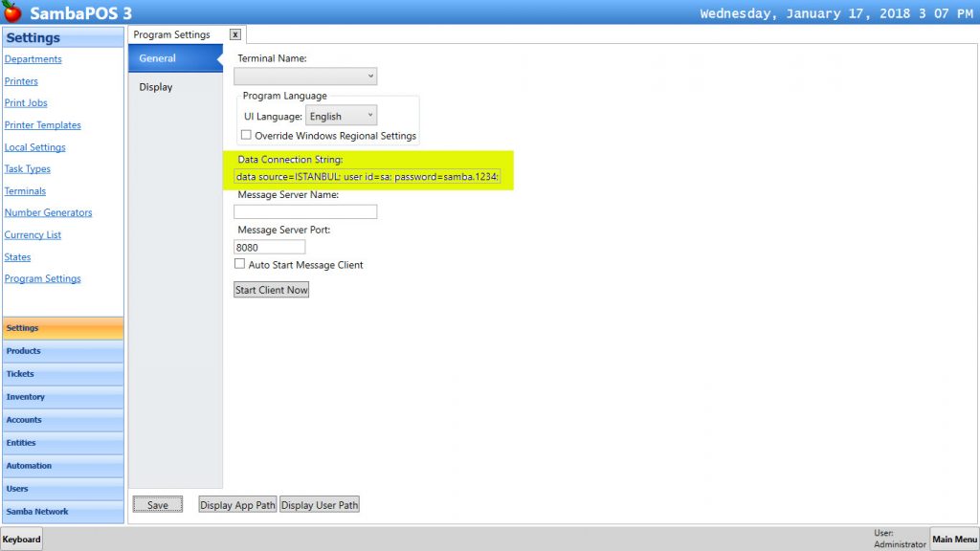Click the Display User Path button

pyautogui.click(x=320, y=505)
